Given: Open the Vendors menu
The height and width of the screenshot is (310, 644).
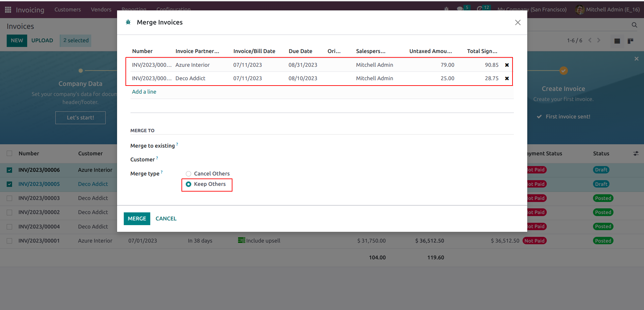Looking at the screenshot, I should coord(101,10).
